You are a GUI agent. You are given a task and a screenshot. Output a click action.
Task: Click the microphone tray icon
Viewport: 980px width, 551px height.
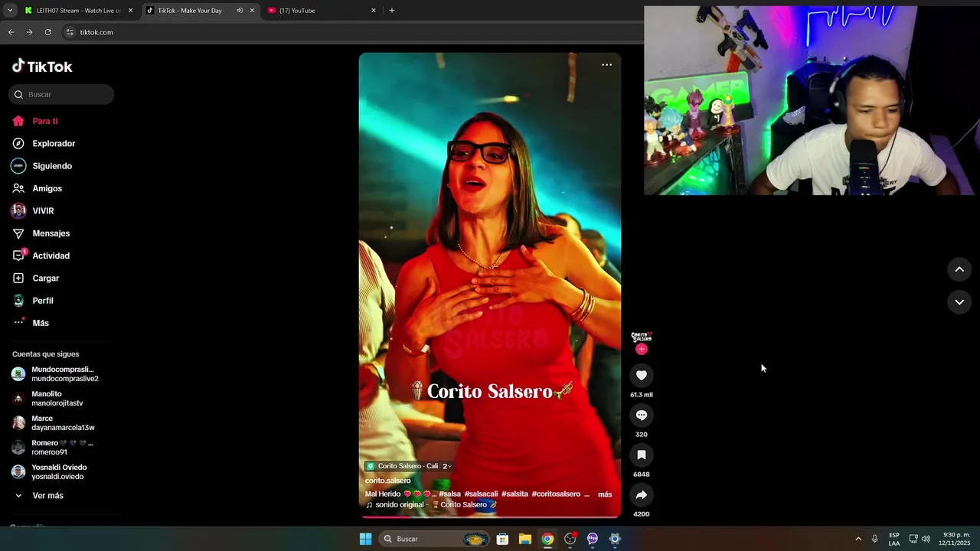[x=875, y=539]
